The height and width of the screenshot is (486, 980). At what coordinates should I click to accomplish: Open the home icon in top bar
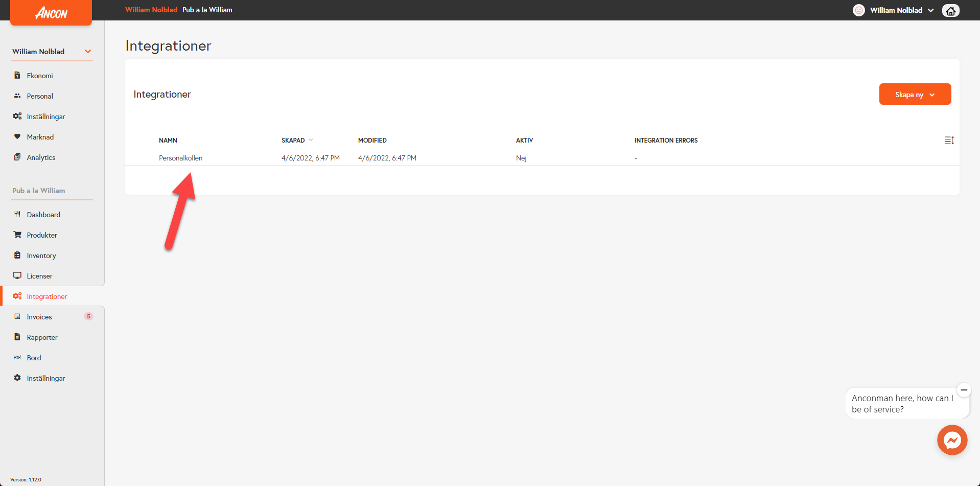[950, 10]
